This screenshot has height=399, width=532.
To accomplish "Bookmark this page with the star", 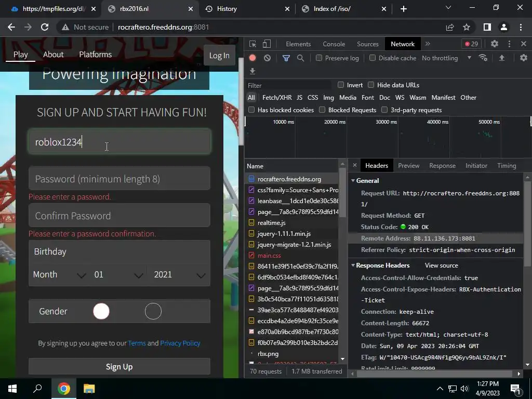I will click(x=467, y=27).
